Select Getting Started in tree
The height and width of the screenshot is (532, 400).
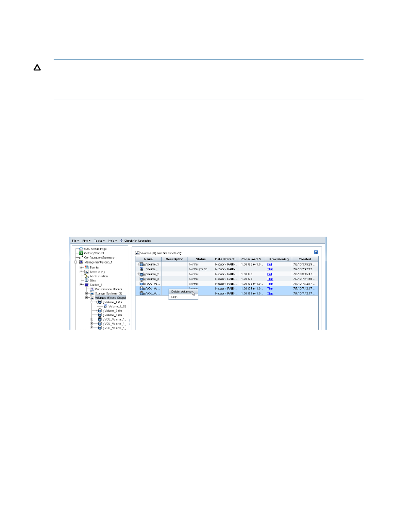(x=94, y=253)
